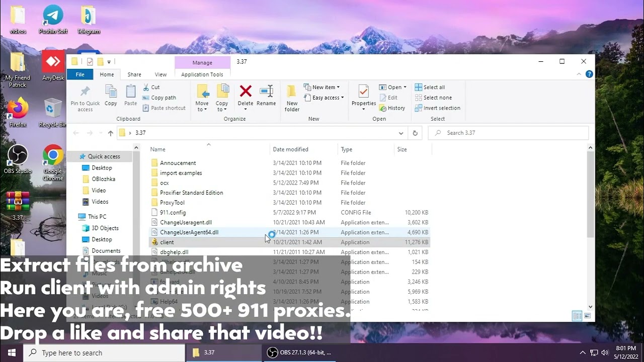The image size is (644, 362).
Task: Switch to large icons view button
Action: (x=587, y=316)
